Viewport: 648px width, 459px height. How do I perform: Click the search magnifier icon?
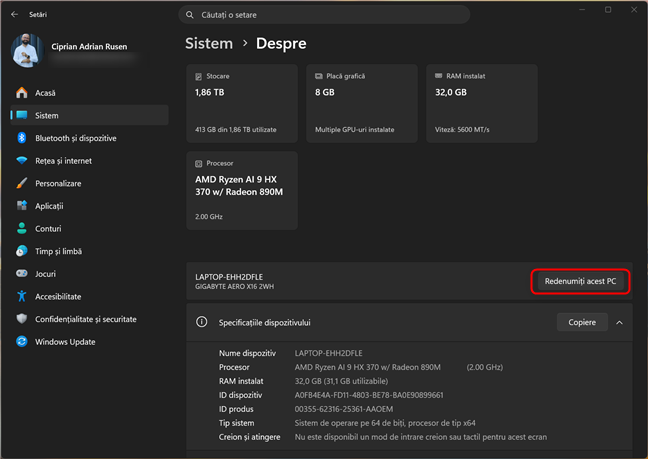(x=190, y=15)
